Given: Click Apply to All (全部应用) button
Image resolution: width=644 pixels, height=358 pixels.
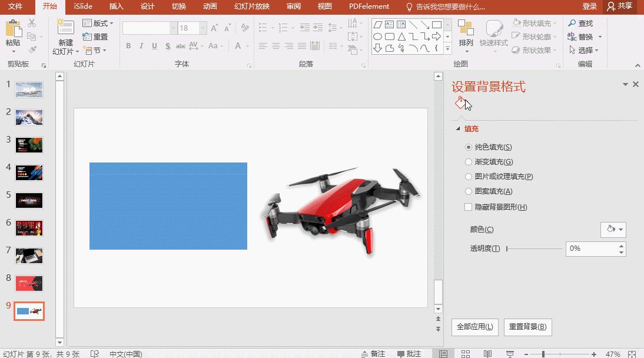Looking at the screenshot, I should 475,327.
